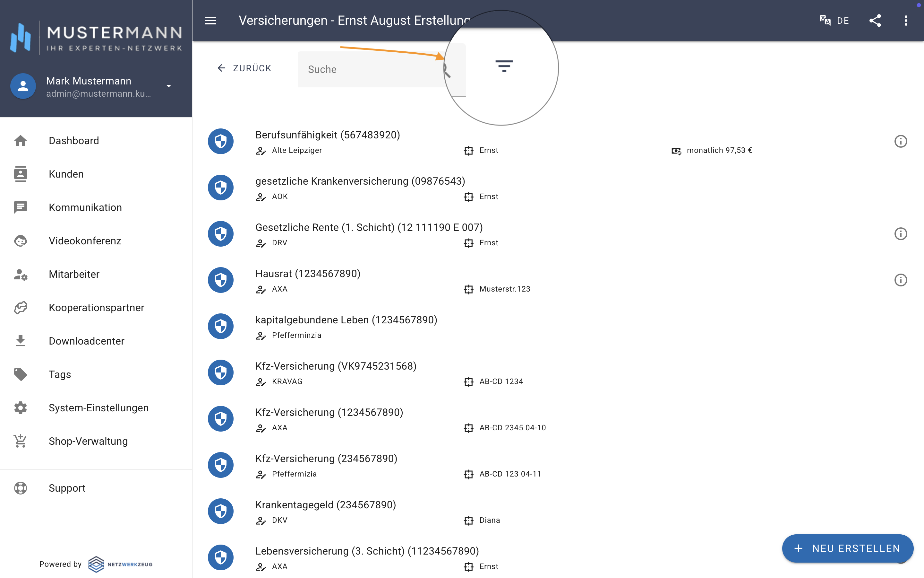Open the three-dot more options menu
The height and width of the screenshot is (578, 924).
906,21
